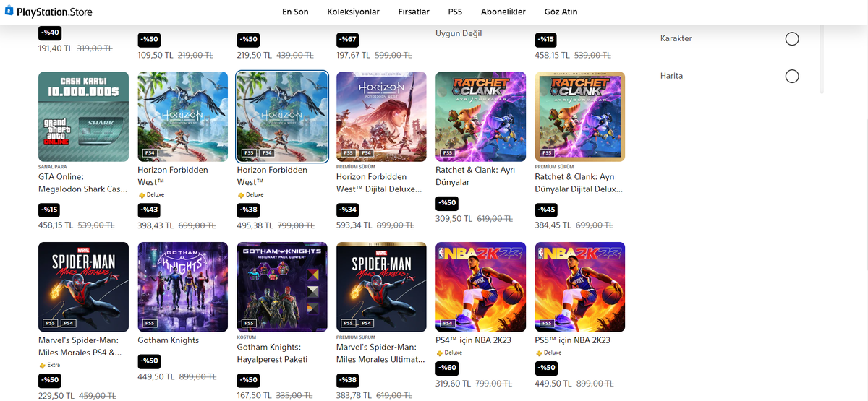Open Ratchet & Clank: Ayrı Dünyalar thumbnail
868x401 pixels.
pos(481,116)
